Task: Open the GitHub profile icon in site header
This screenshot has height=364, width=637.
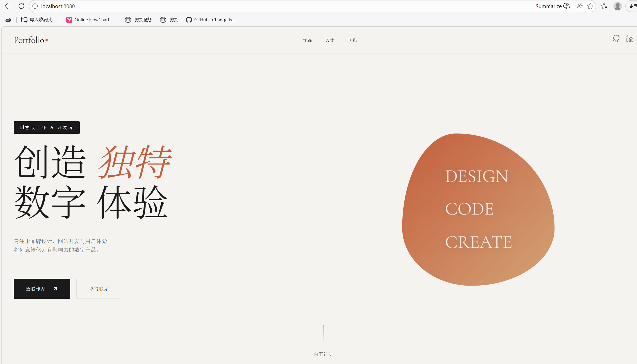Action: tap(616, 39)
